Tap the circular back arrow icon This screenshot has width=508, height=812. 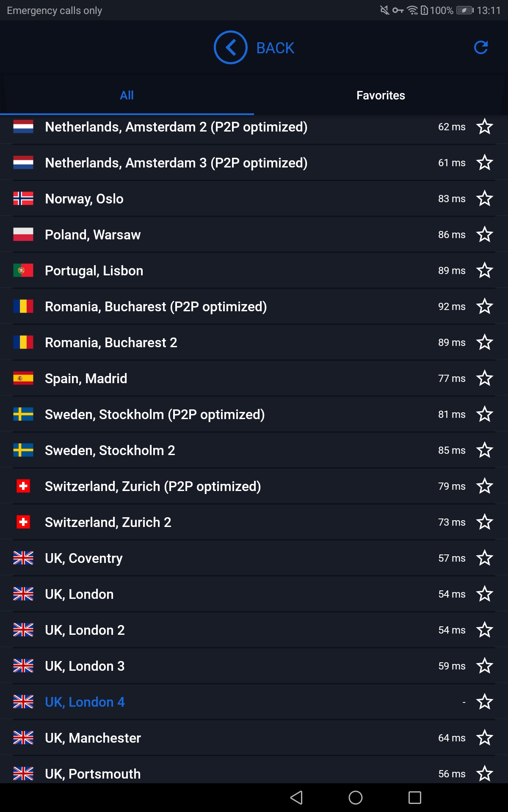point(230,47)
